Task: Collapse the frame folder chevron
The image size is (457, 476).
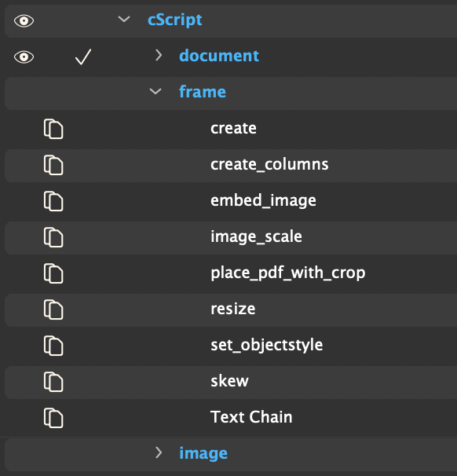Action: (155, 91)
